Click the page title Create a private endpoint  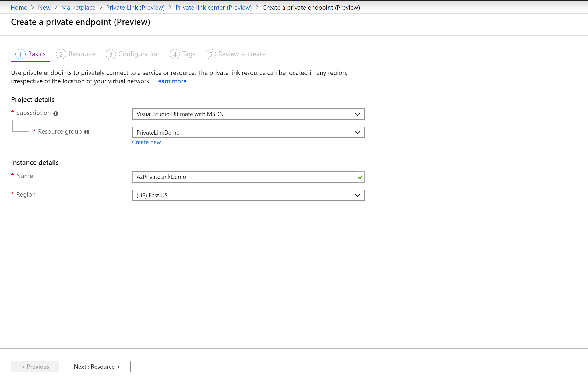80,22
